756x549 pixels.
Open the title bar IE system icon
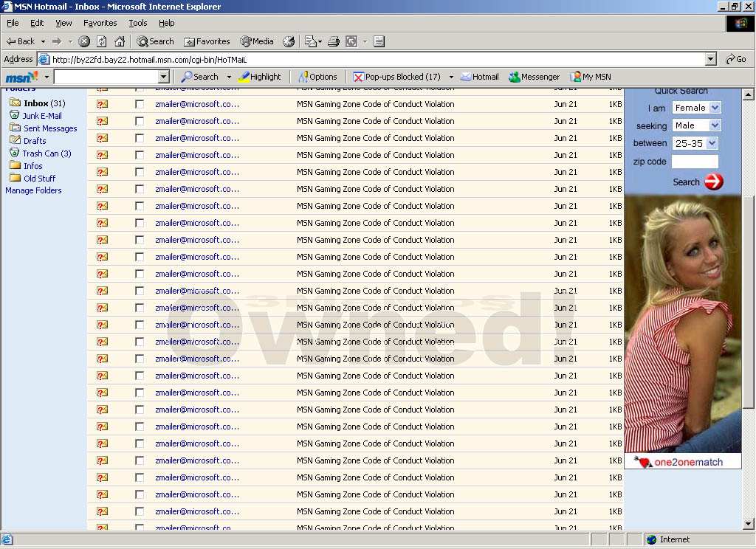[7, 6]
